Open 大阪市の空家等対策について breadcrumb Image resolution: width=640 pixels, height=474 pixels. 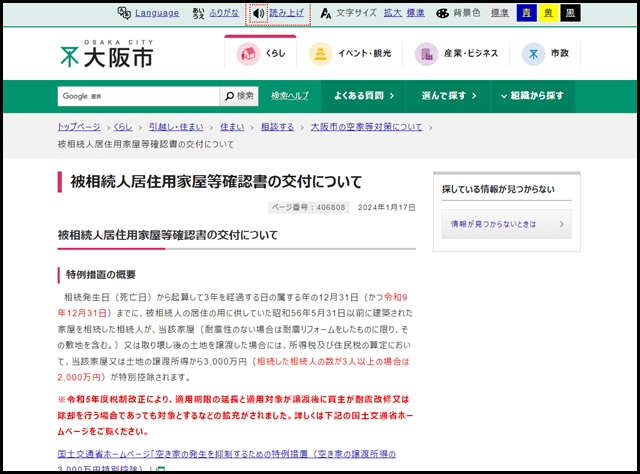pyautogui.click(x=367, y=127)
